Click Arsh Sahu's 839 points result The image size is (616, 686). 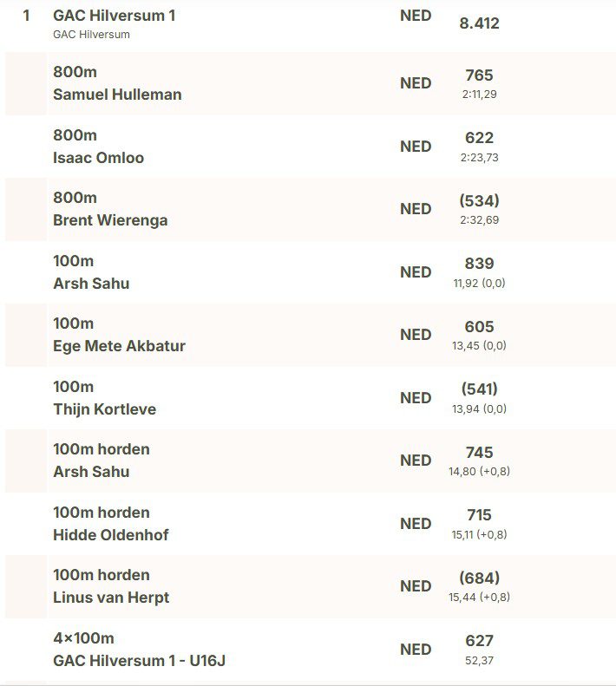coord(479,264)
